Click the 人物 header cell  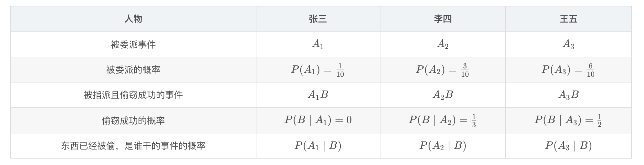click(x=133, y=19)
